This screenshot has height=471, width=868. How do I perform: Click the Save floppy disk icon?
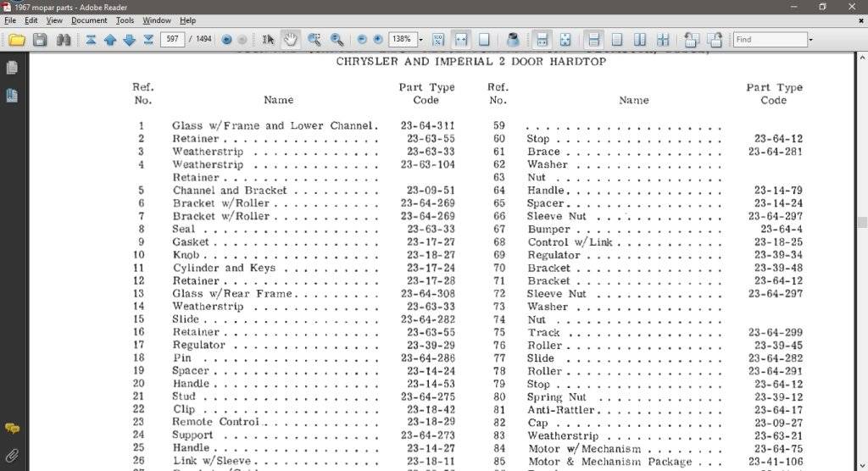tap(40, 40)
